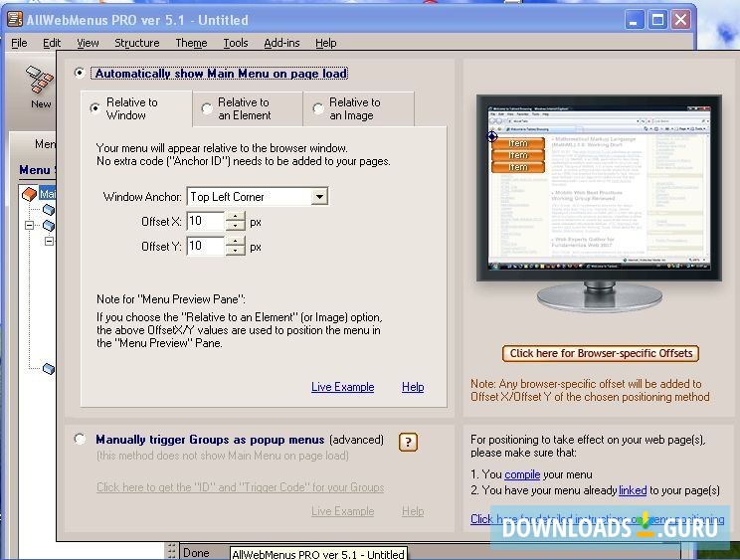Click the Offset X input field
740x560 pixels.
(x=206, y=221)
